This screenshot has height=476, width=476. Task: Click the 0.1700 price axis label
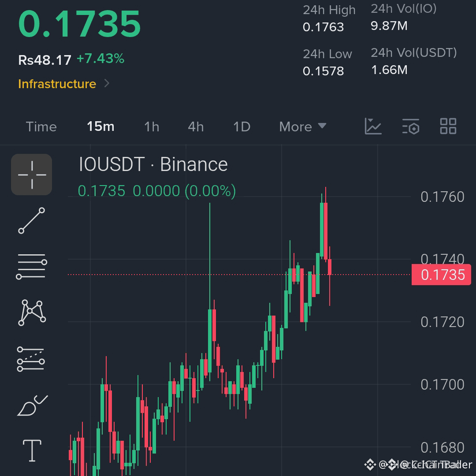tap(443, 384)
